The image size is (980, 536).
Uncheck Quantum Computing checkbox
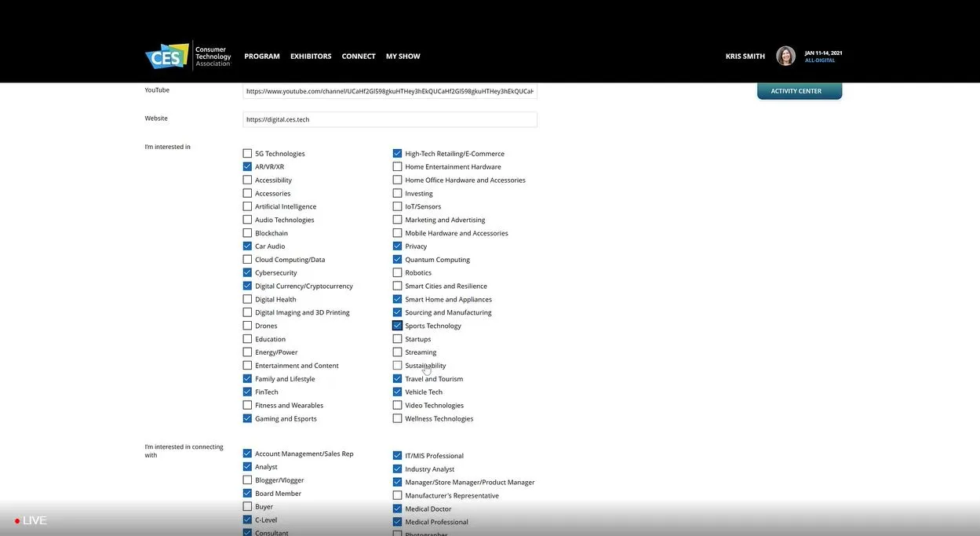397,259
